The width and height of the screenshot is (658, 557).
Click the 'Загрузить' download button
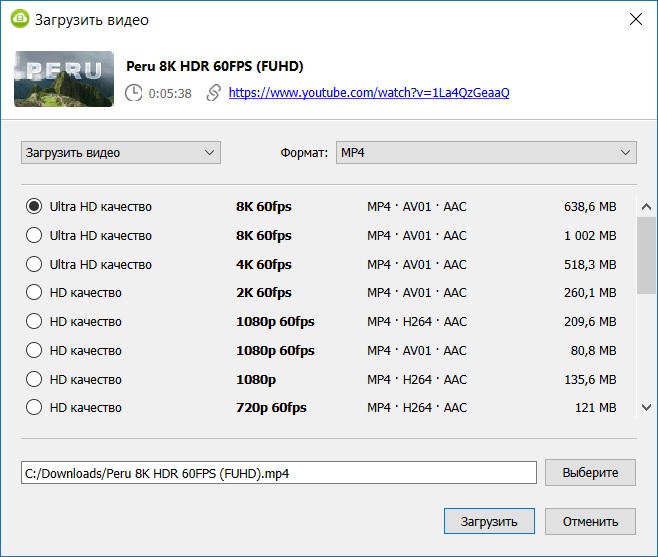[489, 522]
